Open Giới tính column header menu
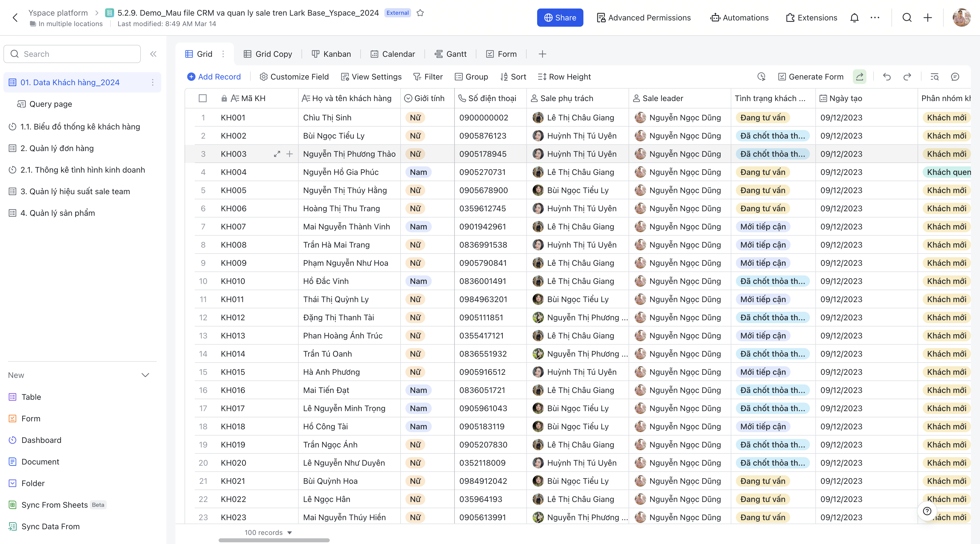 (x=428, y=99)
